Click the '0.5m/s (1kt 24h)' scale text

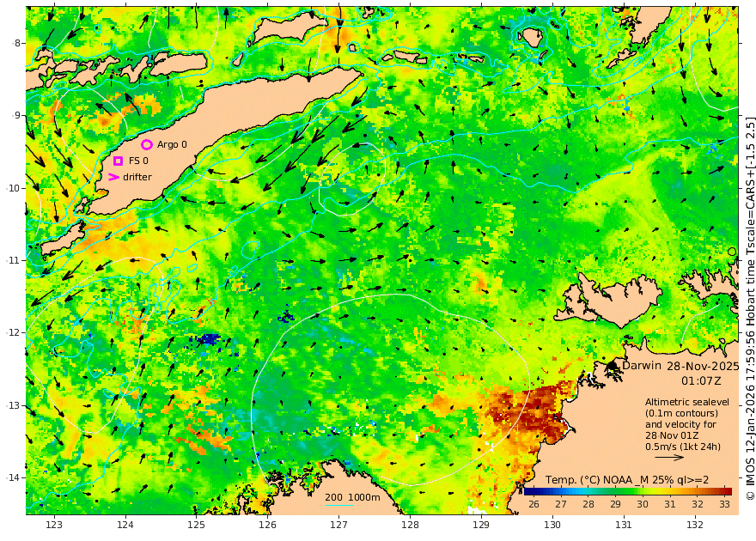click(683, 447)
